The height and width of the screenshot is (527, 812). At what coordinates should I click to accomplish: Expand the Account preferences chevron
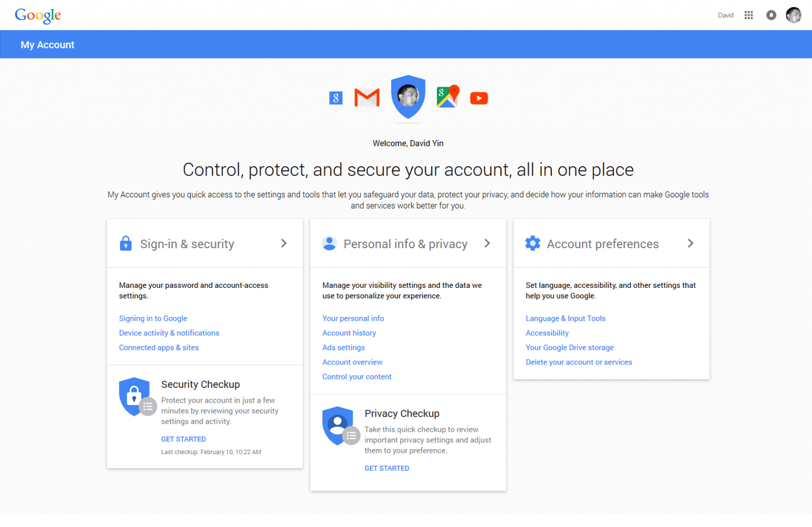[x=690, y=243]
